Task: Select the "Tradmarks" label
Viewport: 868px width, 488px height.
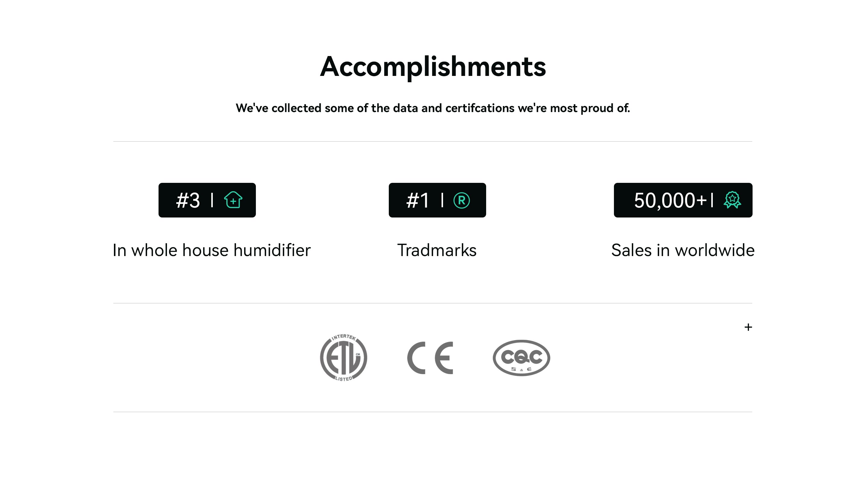Action: [437, 250]
